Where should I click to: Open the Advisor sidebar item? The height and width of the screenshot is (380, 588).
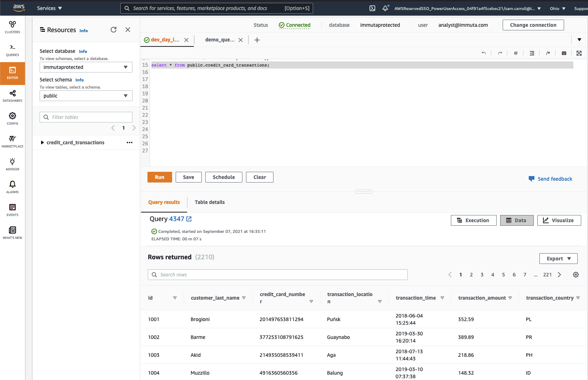click(x=12, y=165)
